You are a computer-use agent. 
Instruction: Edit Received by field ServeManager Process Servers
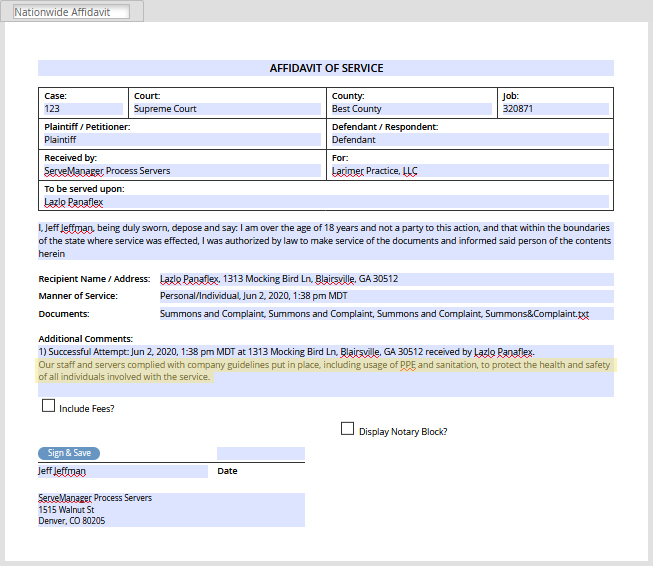[x=182, y=171]
